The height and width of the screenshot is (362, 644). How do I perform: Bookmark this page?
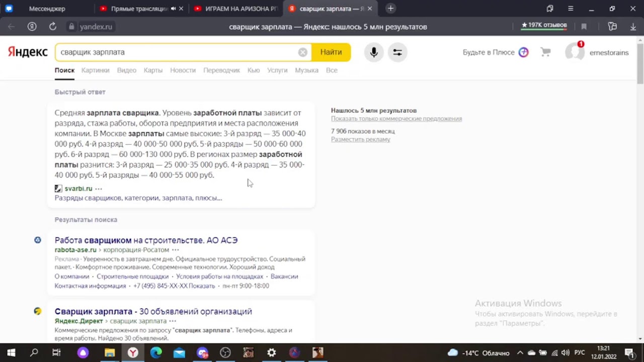pyautogui.click(x=584, y=27)
